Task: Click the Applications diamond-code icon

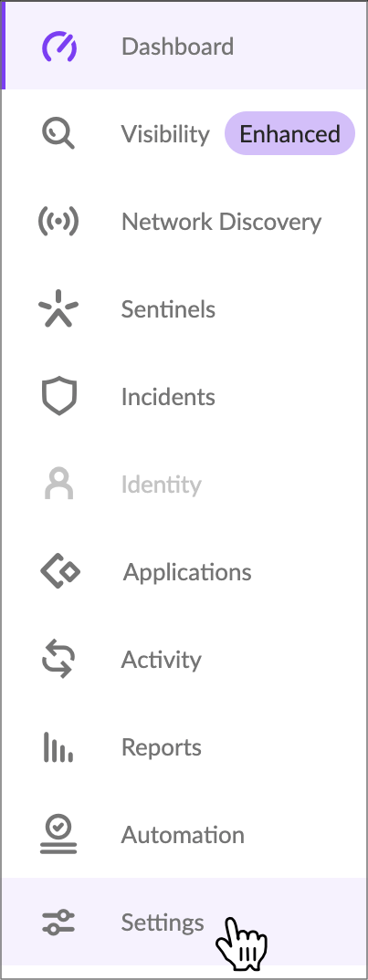Action: [x=60, y=571]
